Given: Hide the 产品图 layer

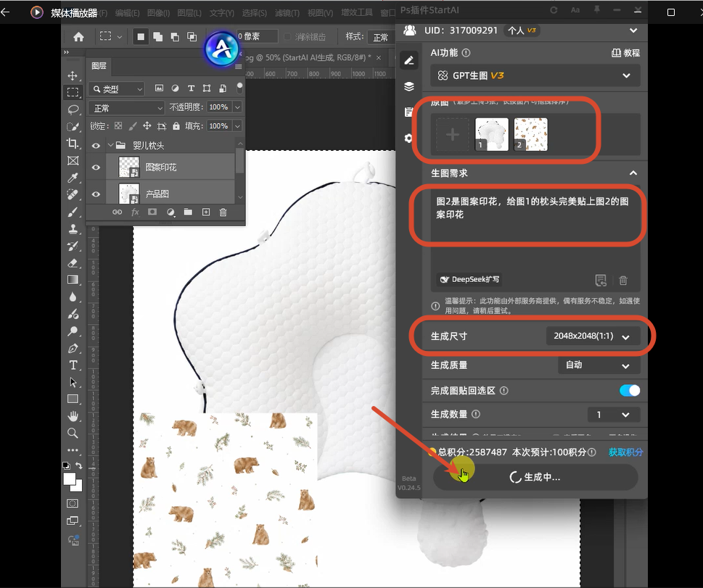Looking at the screenshot, I should pos(96,194).
